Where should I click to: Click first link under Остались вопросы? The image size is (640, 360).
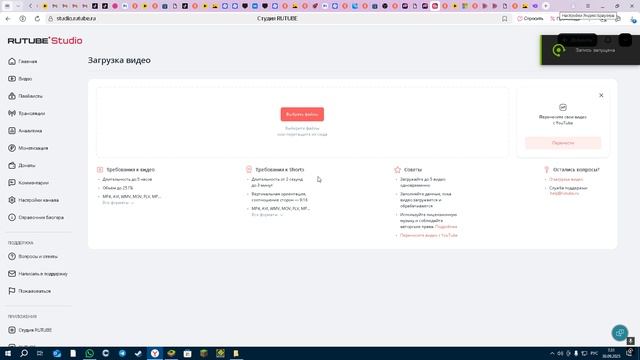pyautogui.click(x=566, y=179)
